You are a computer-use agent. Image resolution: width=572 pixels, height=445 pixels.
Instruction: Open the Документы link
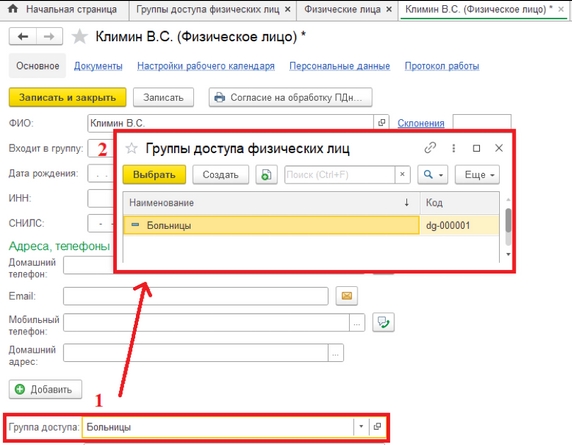[98, 66]
